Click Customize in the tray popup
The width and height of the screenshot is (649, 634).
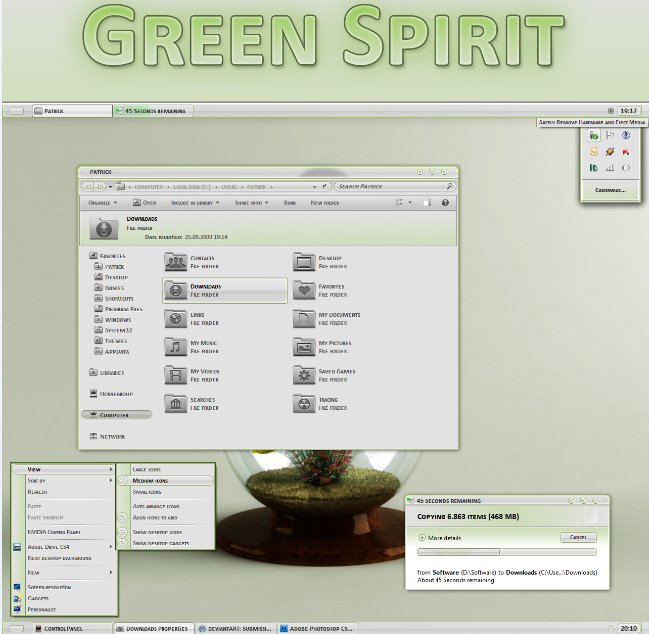tap(611, 190)
